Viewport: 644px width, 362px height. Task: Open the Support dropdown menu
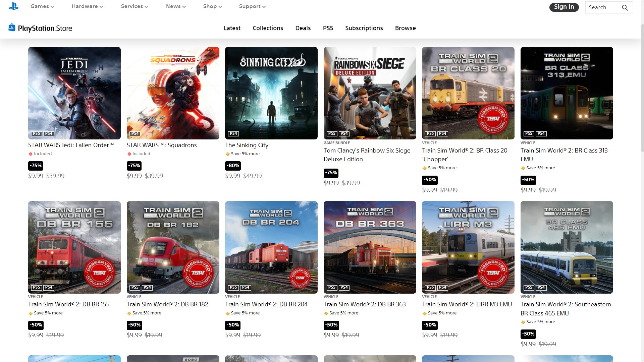(252, 6)
